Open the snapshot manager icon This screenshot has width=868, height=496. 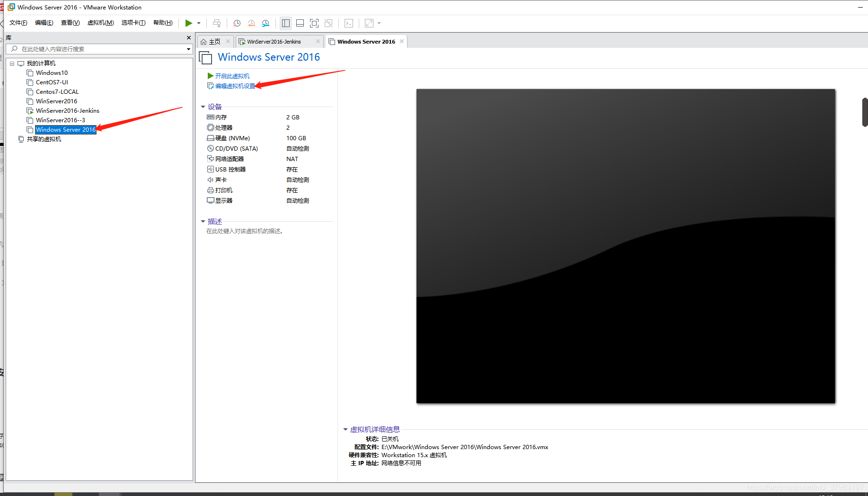(266, 23)
